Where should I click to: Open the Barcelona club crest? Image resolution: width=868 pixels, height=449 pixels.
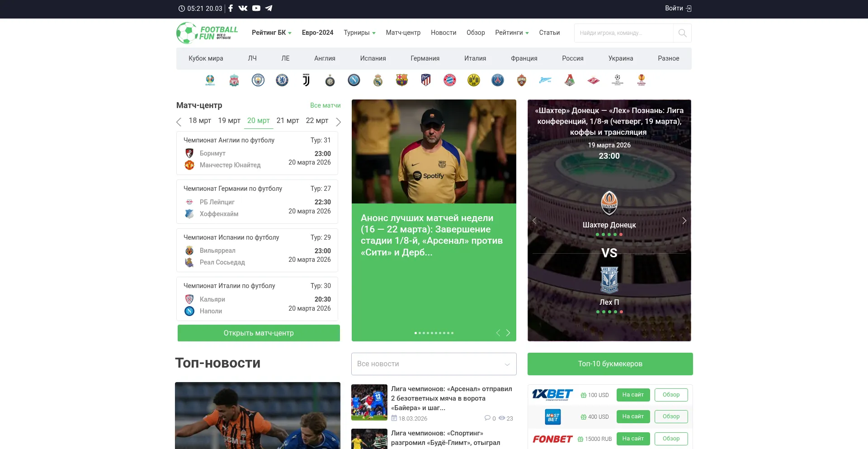[402, 80]
